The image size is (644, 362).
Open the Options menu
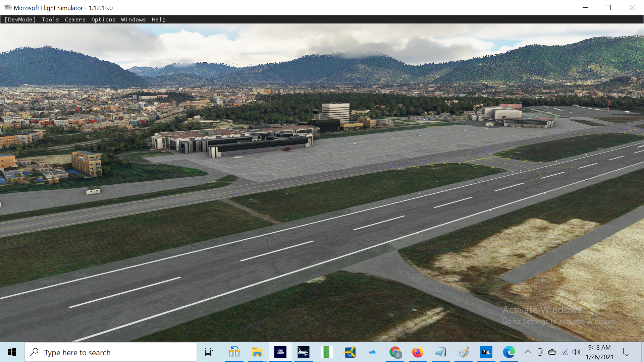tap(103, 19)
